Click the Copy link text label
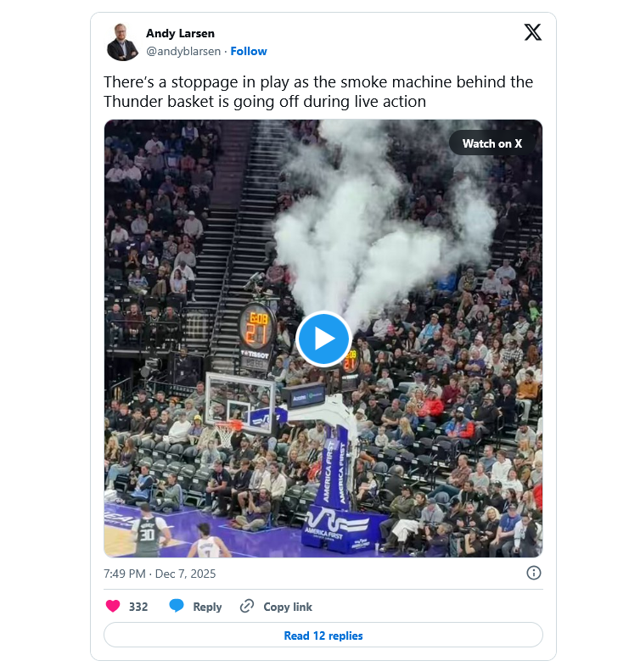 click(288, 607)
